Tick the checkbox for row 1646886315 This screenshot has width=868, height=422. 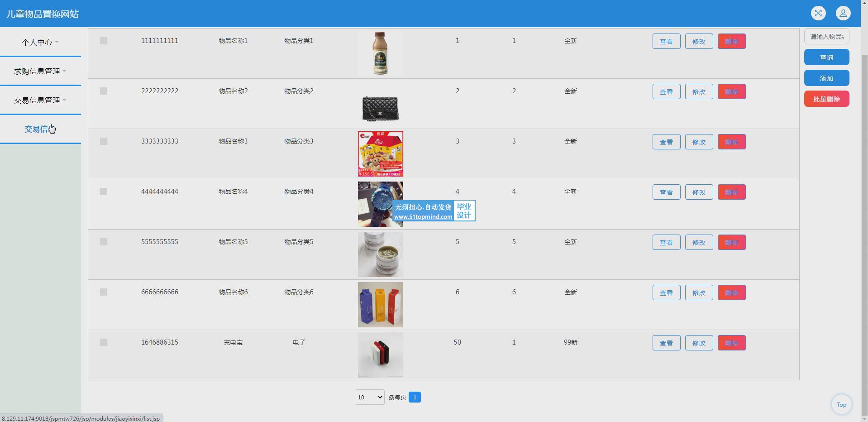coord(104,342)
